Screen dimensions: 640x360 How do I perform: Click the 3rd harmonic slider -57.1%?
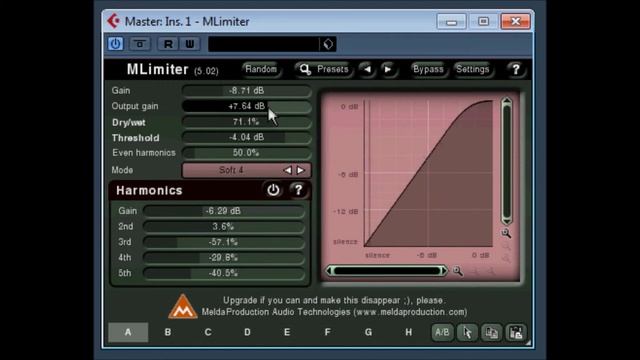pyautogui.click(x=224, y=242)
